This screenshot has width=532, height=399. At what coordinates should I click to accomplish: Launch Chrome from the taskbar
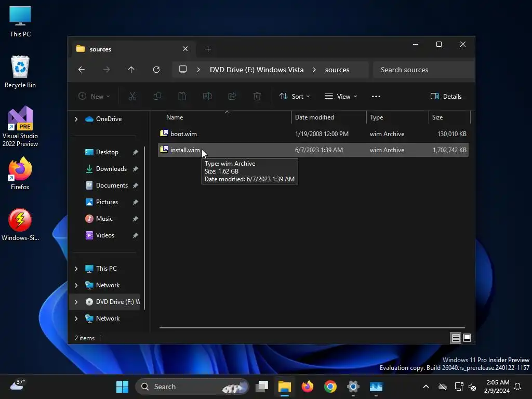tap(330, 387)
